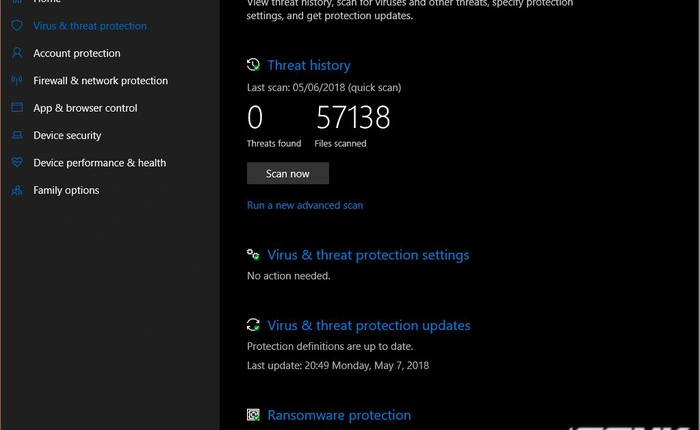
Task: Click the person icon for Account protection
Action: coord(17,53)
